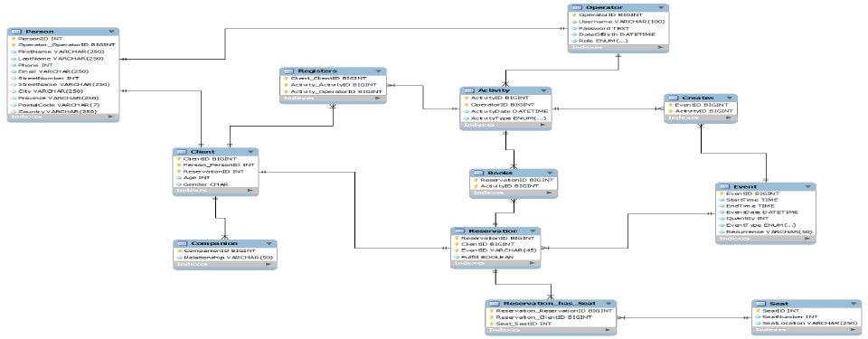This screenshot has height=339, width=868.
Task: Click the table icon in Companion header
Action: click(183, 244)
